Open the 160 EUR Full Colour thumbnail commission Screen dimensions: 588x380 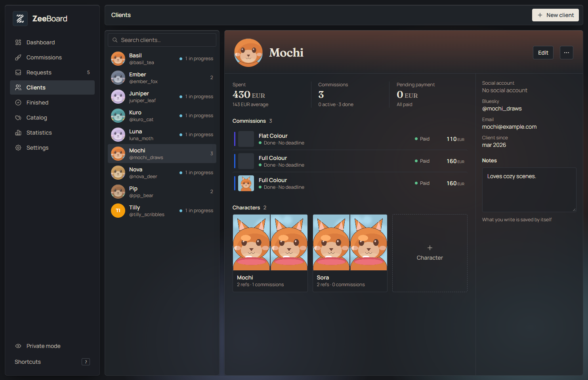(350, 183)
